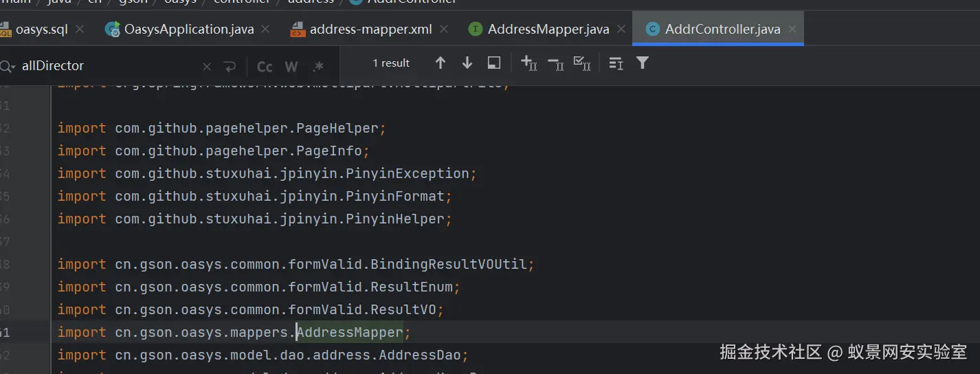
Task: Select the AddrController.java tab
Action: [722, 29]
